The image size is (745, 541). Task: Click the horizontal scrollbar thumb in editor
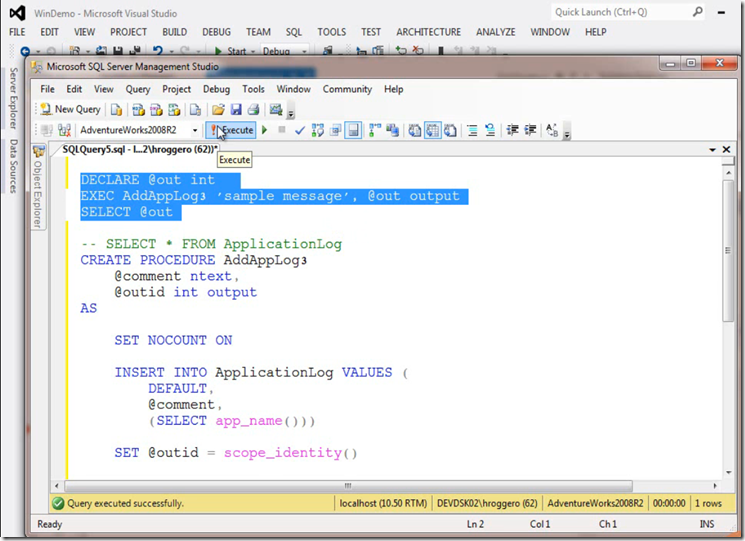coord(348,486)
